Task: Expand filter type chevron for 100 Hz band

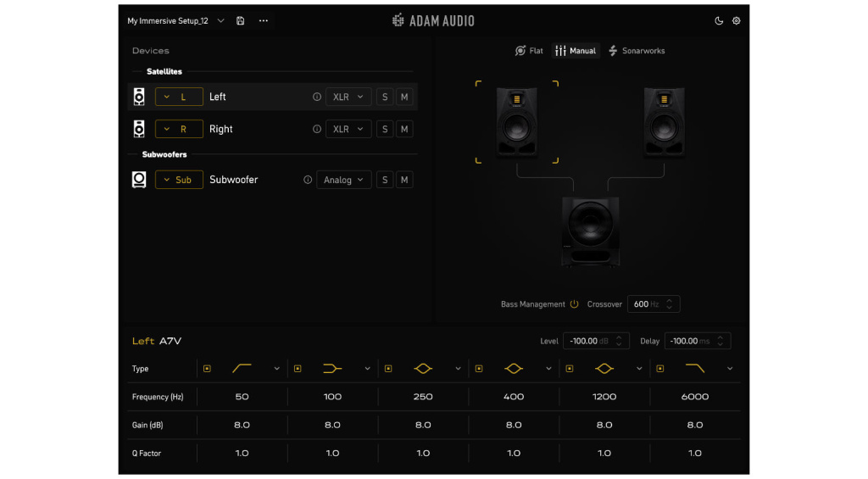Action: tap(367, 369)
